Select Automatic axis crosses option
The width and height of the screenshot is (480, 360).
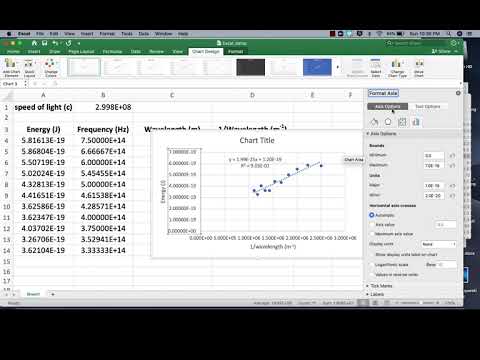tap(372, 215)
